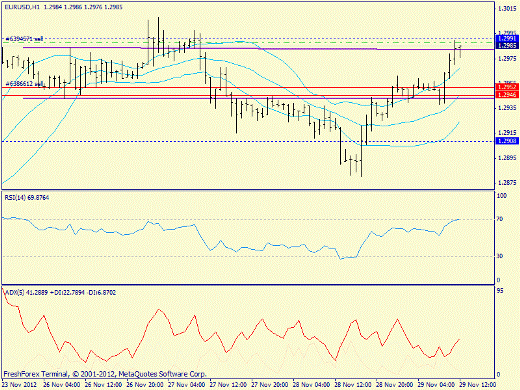Click the RSI scale value 30
520x390 pixels.
pos(500,256)
